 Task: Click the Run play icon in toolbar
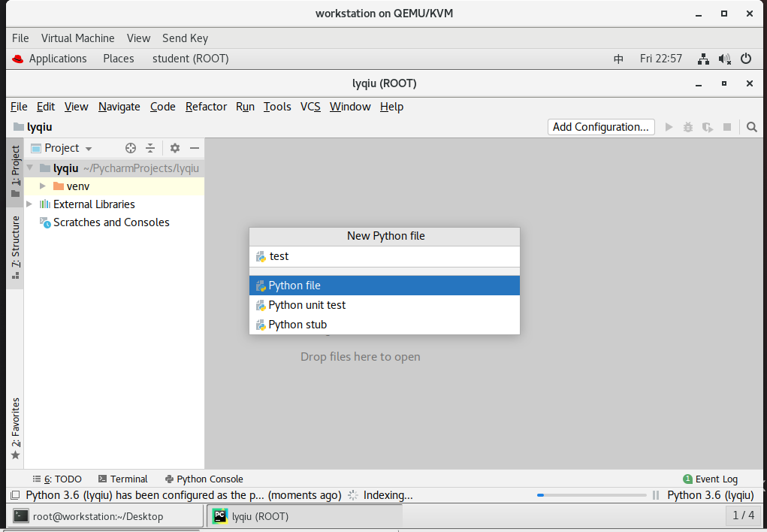669,127
